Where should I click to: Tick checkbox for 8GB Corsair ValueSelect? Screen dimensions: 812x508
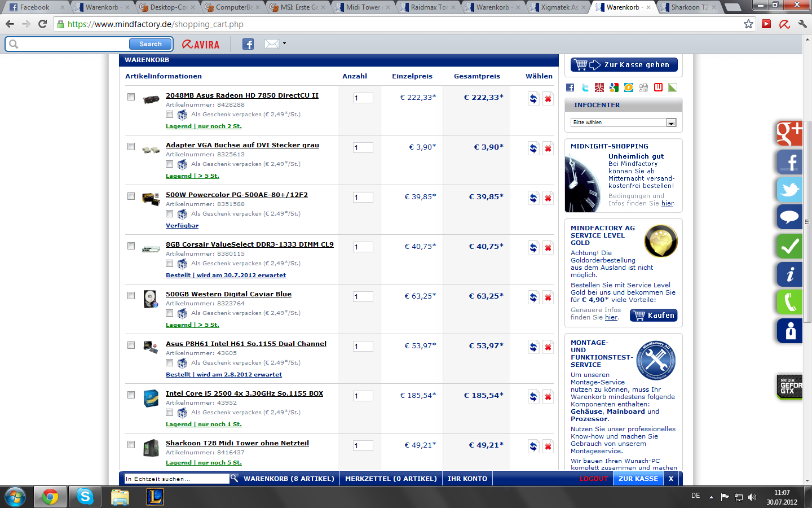[131, 246]
